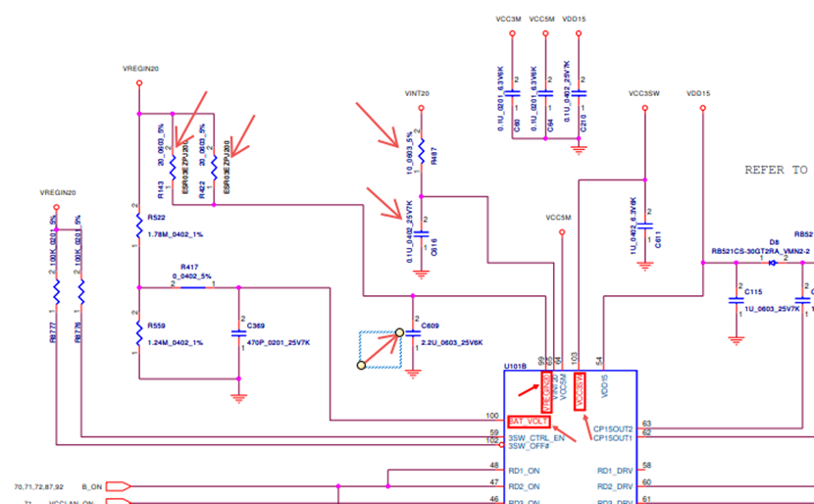
Task: Click the red-highlighted BAT_VOLT pin label
Action: (x=529, y=422)
